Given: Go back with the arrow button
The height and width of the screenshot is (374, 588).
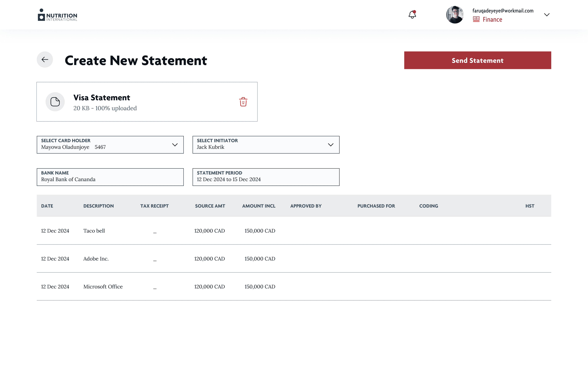Looking at the screenshot, I should (x=45, y=60).
